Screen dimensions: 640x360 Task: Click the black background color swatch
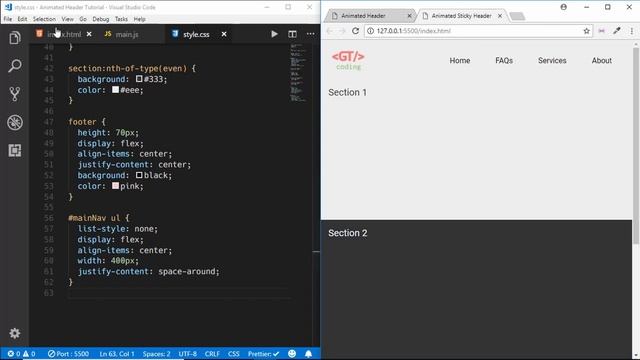coord(139,175)
